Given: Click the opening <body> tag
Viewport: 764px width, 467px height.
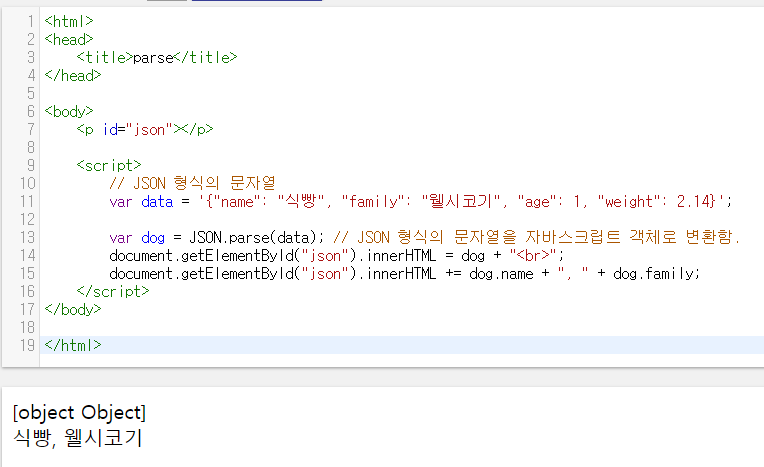Looking at the screenshot, I should pyautogui.click(x=69, y=112).
